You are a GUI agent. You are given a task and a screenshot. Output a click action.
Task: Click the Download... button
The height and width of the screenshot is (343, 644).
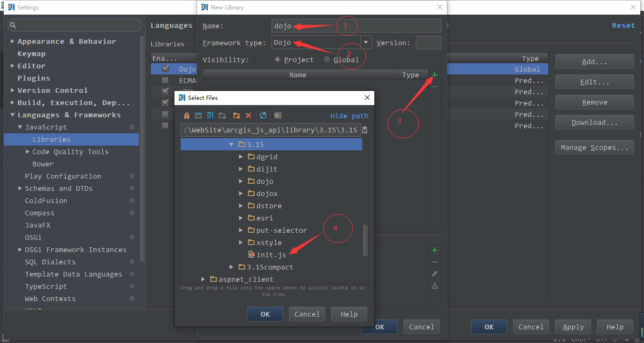(594, 122)
